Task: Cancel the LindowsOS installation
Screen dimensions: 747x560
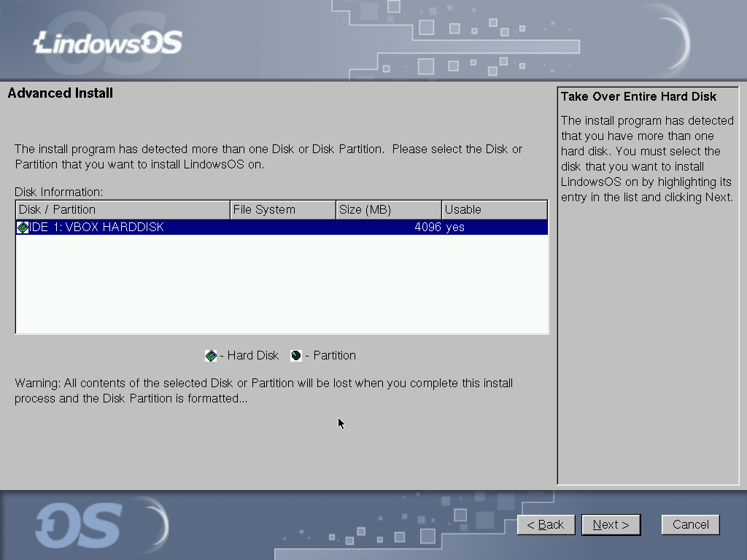Action: point(690,525)
